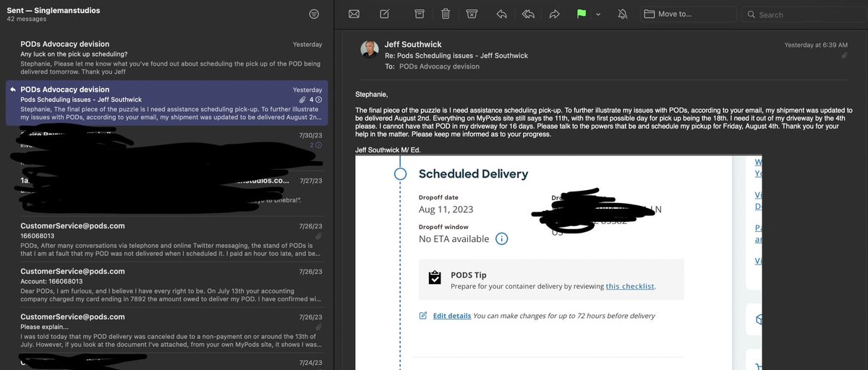Click Jeff Southwick sender avatar
Screen dimensions: 868x370
point(370,50)
